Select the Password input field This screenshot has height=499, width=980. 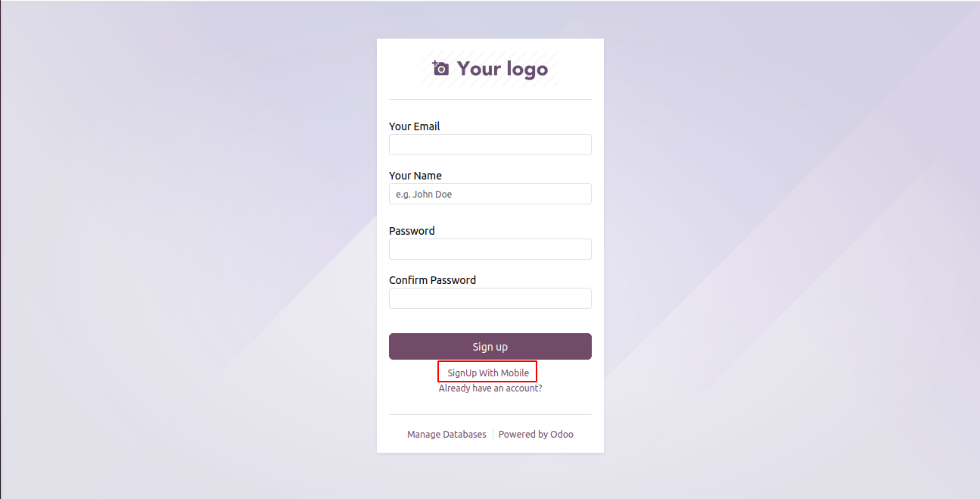click(x=490, y=249)
